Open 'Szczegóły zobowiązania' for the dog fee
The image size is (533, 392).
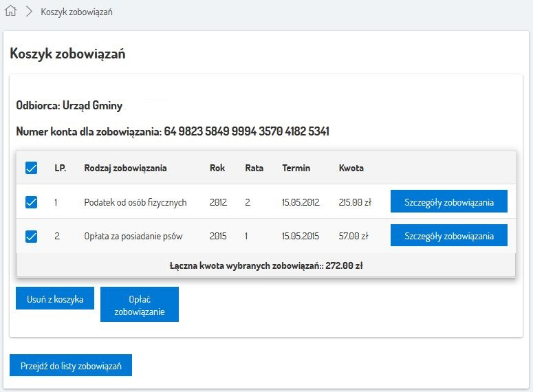[x=448, y=236]
